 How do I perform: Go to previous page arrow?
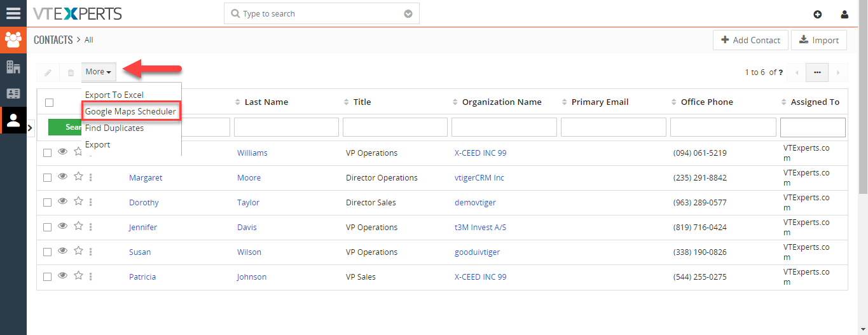coord(797,72)
